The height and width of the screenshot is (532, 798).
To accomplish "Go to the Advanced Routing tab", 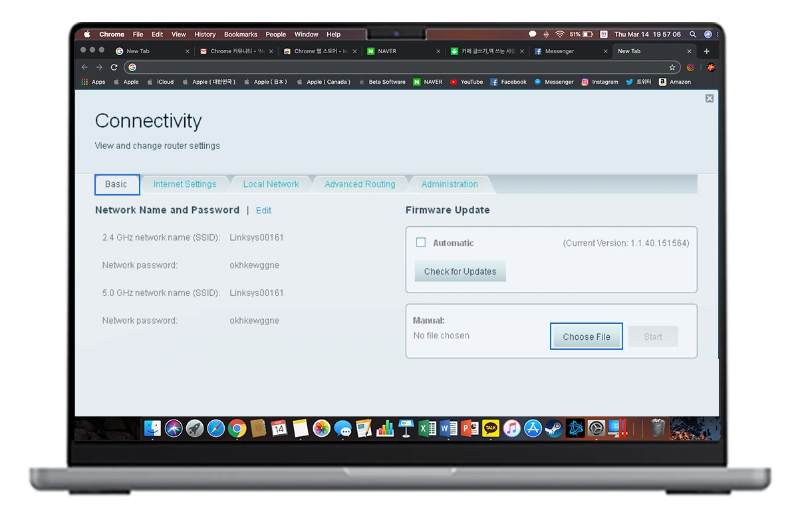I will [360, 184].
